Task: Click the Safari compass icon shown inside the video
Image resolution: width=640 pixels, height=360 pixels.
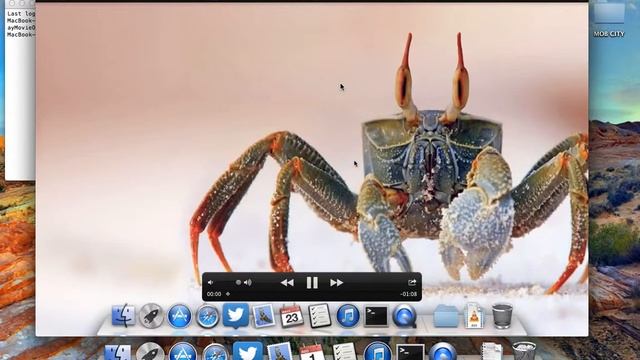Action: [207, 316]
